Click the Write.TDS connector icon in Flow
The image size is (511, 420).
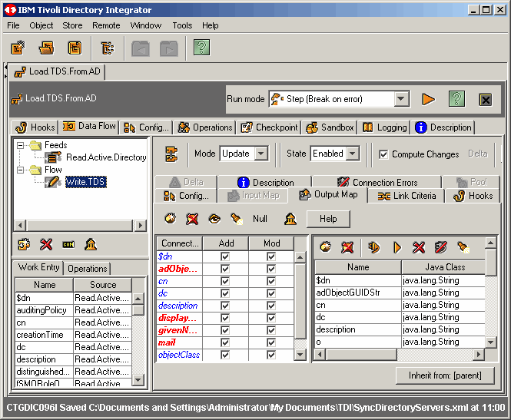click(53, 182)
